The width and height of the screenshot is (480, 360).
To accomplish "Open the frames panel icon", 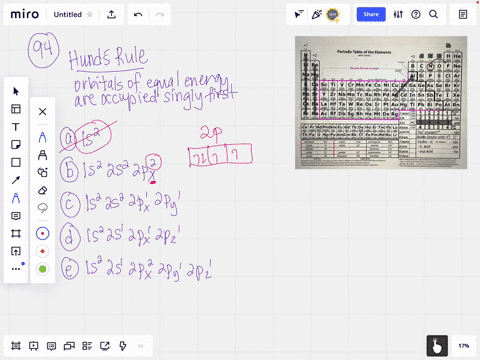I will click(x=16, y=346).
